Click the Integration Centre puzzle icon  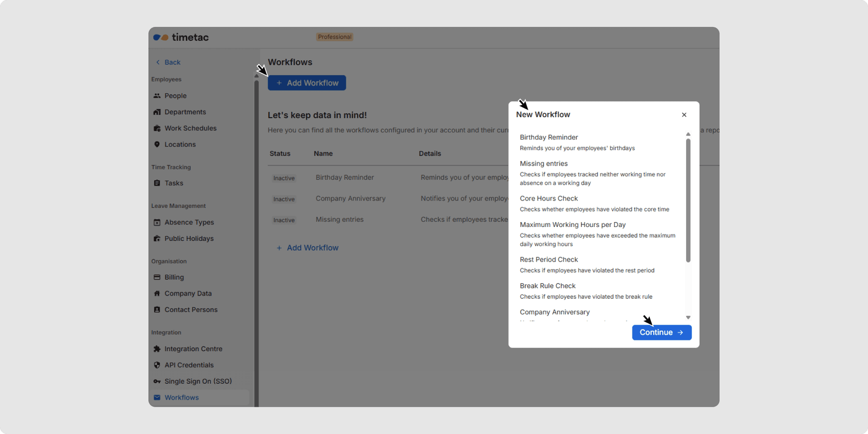pyautogui.click(x=157, y=349)
